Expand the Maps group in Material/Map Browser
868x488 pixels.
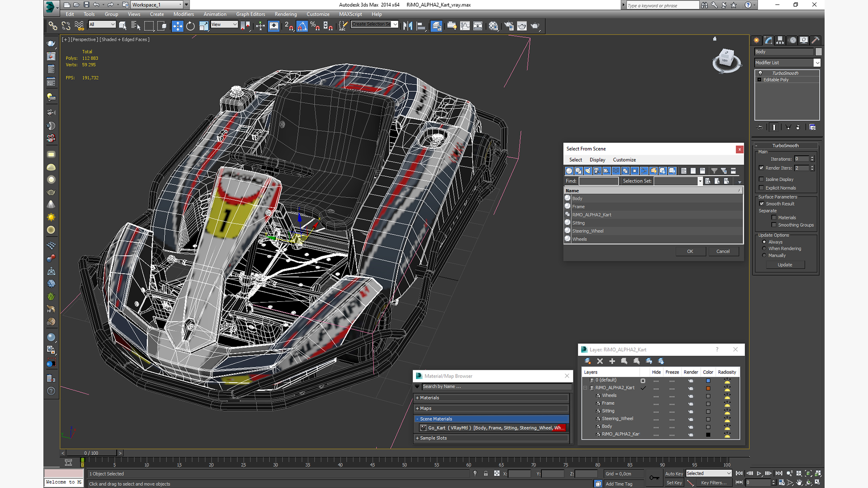click(x=492, y=408)
